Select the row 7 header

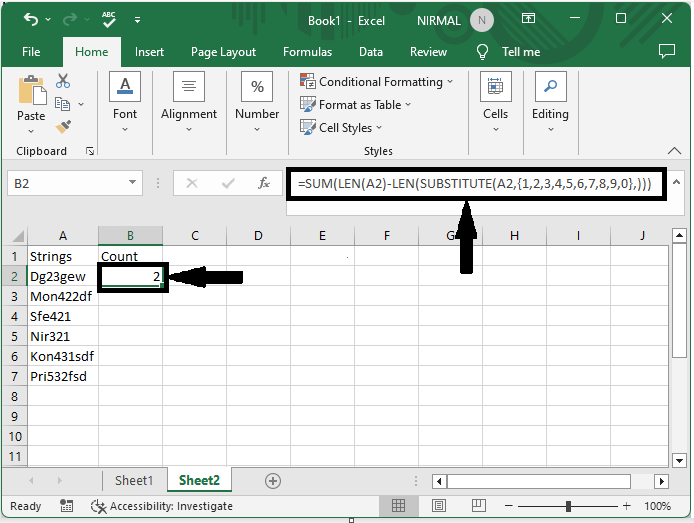(15, 376)
